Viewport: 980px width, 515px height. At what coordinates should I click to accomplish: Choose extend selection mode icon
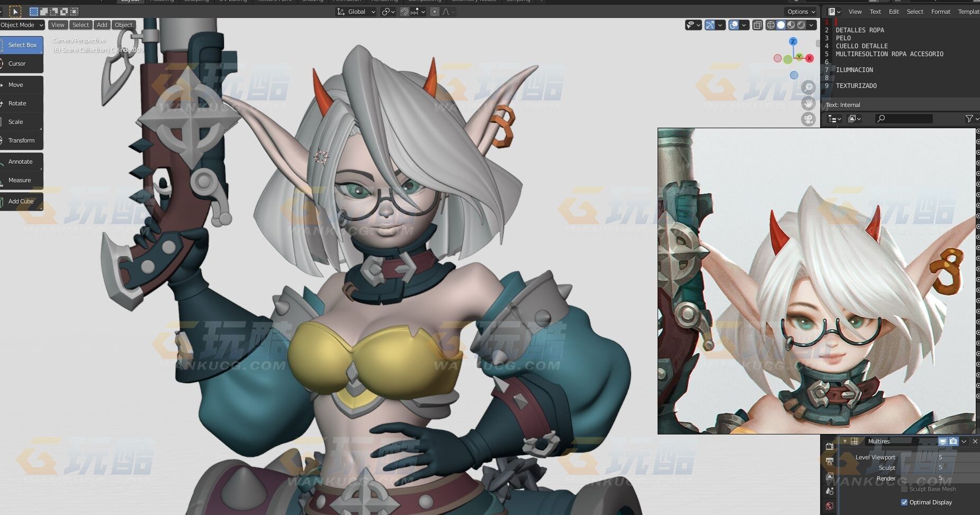pos(44,11)
